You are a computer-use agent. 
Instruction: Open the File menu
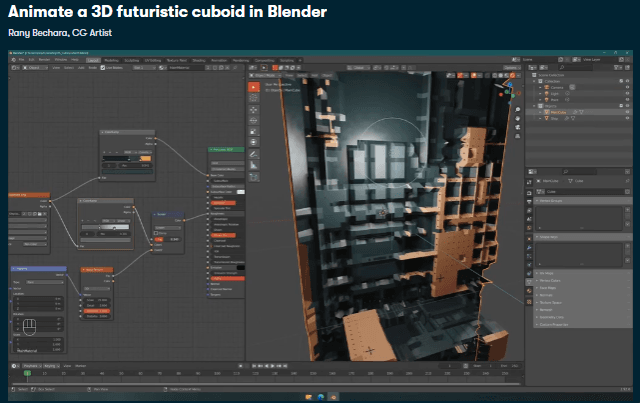coord(22,60)
